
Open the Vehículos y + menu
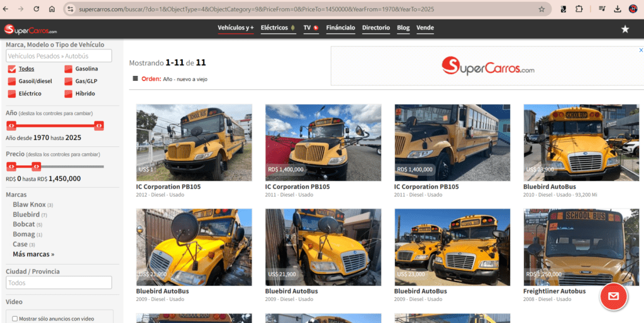tap(236, 28)
